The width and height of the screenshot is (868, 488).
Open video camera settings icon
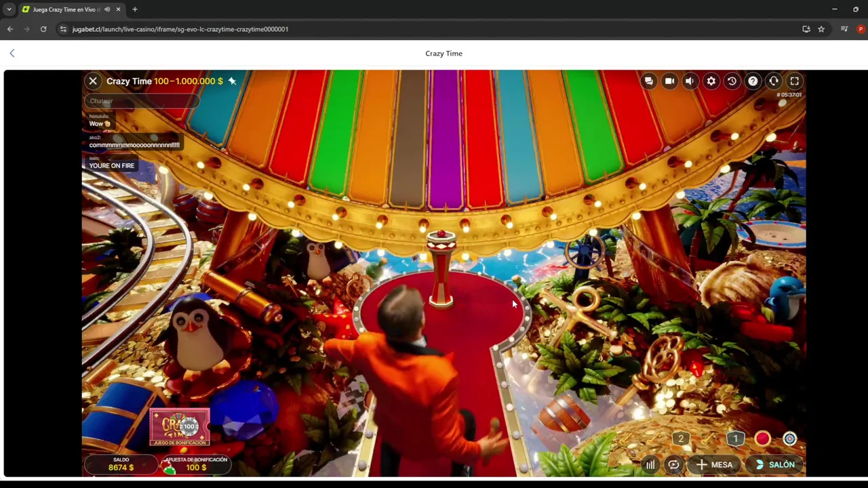point(669,81)
